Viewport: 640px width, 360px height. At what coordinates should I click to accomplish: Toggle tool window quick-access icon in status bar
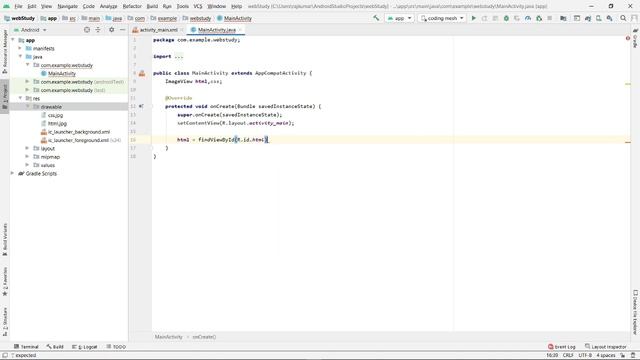5,356
